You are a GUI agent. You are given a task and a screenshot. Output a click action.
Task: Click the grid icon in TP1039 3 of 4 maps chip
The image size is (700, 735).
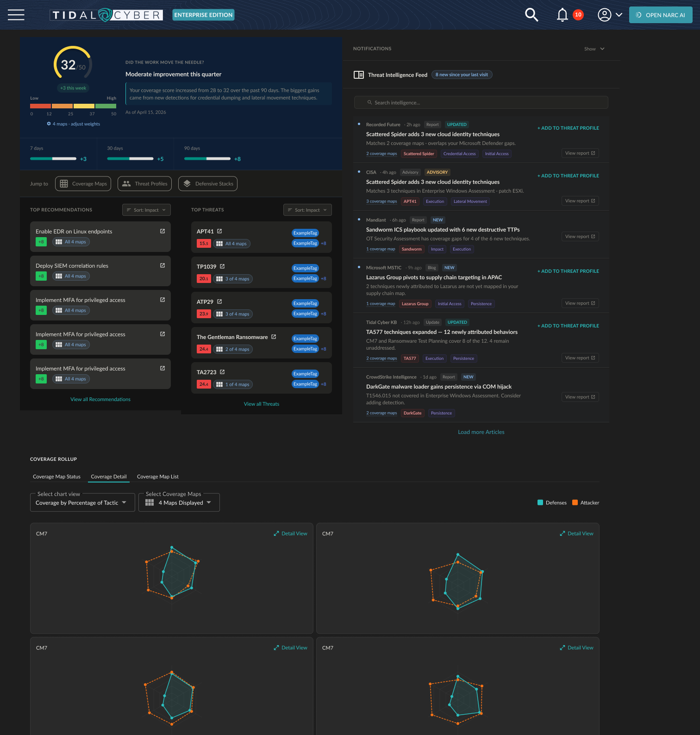coord(219,279)
